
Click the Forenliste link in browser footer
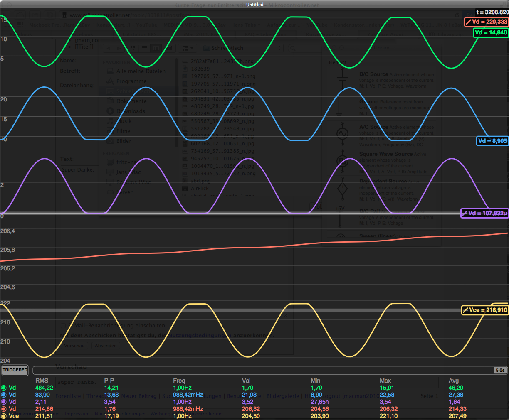click(68, 396)
